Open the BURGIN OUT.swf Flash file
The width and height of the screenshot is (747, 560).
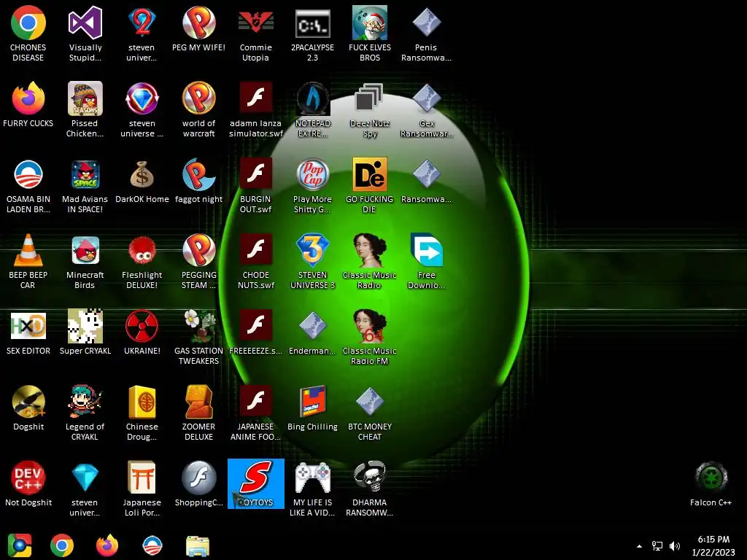(256, 174)
